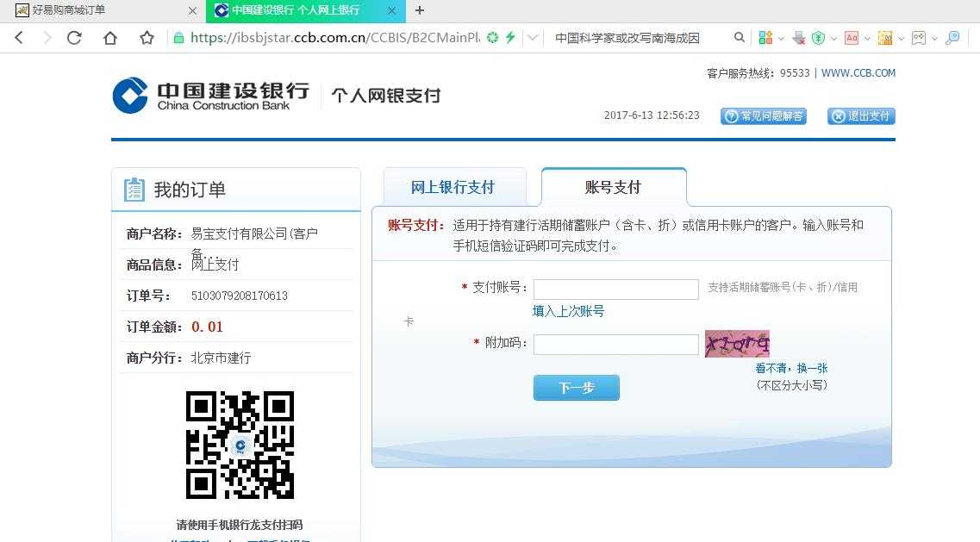Click the green shield yuan payment icon
The width and height of the screenshot is (980, 542).
[817, 38]
